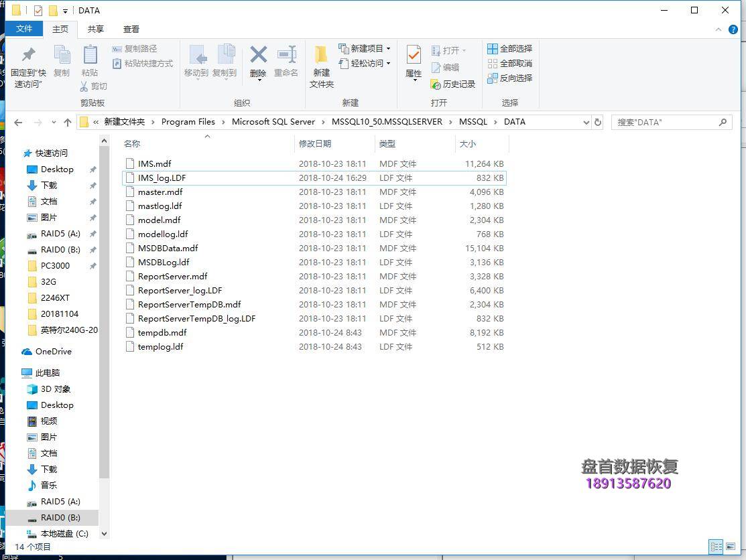The image size is (746, 560).
Task: Click the Rename icon
Action: (x=286, y=55)
